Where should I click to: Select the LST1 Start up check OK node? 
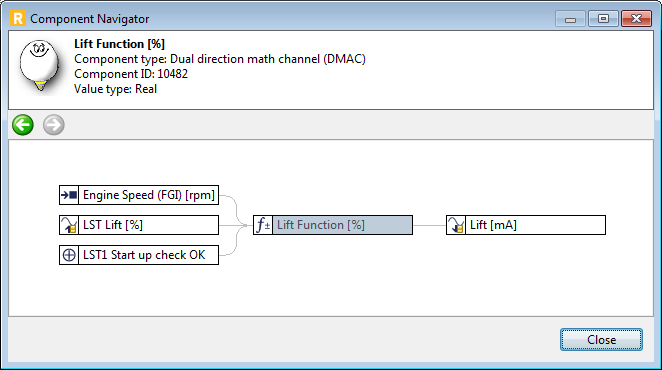[x=139, y=255]
